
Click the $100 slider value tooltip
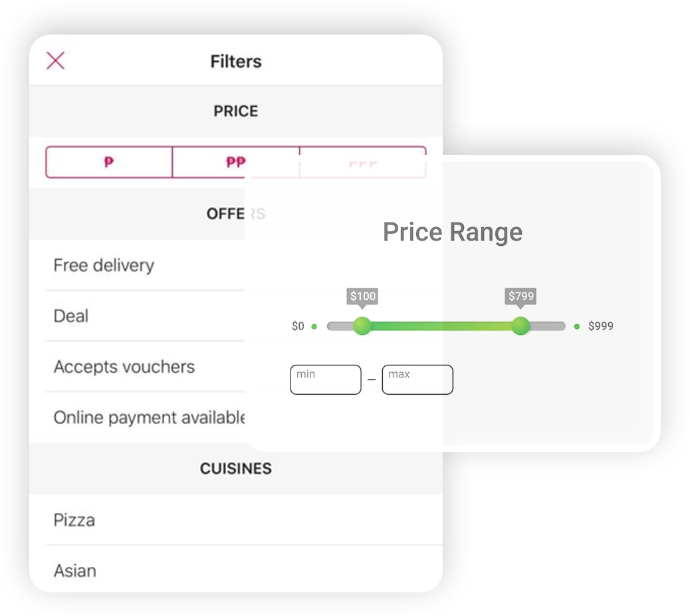pyautogui.click(x=362, y=296)
